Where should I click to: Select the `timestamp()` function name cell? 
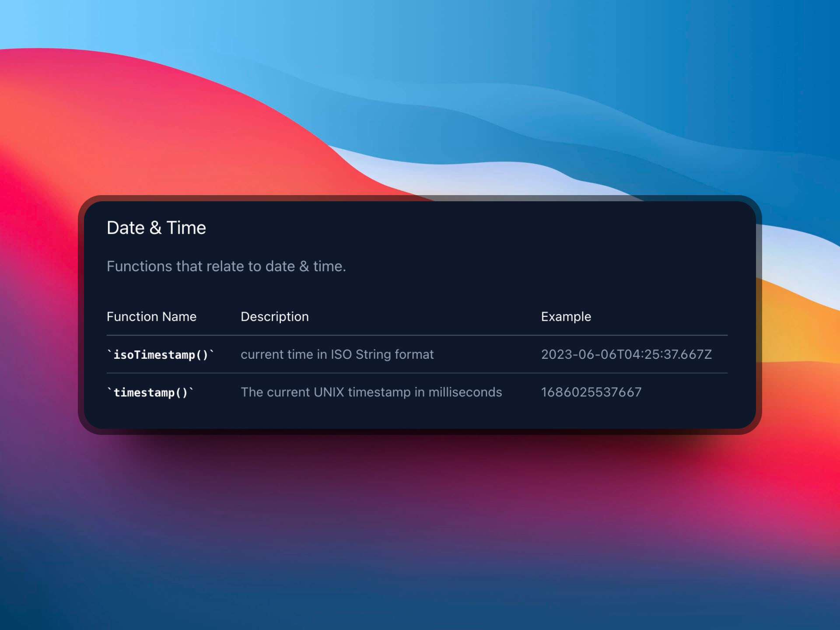pyautogui.click(x=150, y=392)
